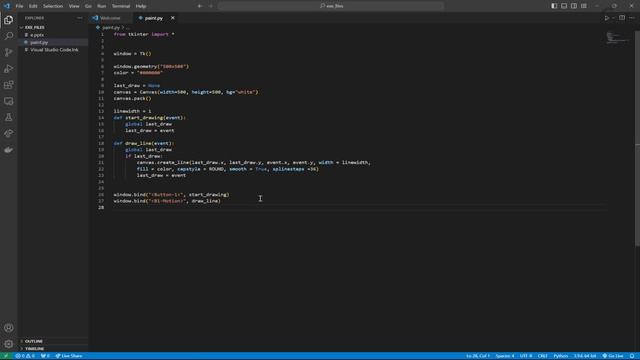Open the Selection menu
This screenshot has width=640, height=360.
tap(53, 6)
